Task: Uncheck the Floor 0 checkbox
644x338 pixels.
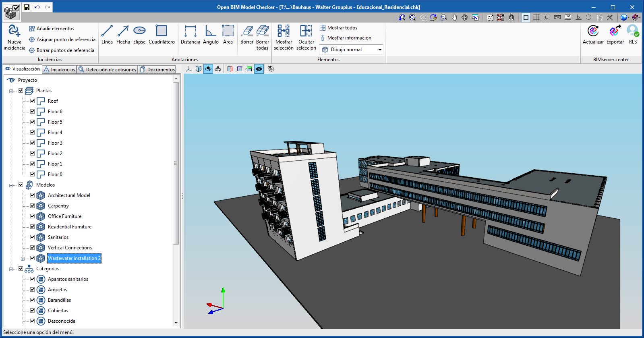Action: pyautogui.click(x=33, y=174)
